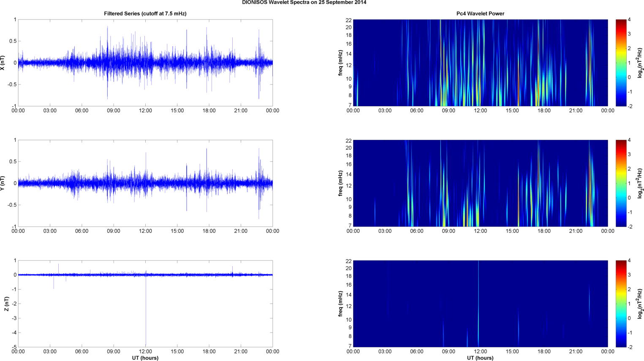This screenshot has width=644, height=361.
Task: Click inside the X filtered time series plot
Action: click(x=145, y=63)
